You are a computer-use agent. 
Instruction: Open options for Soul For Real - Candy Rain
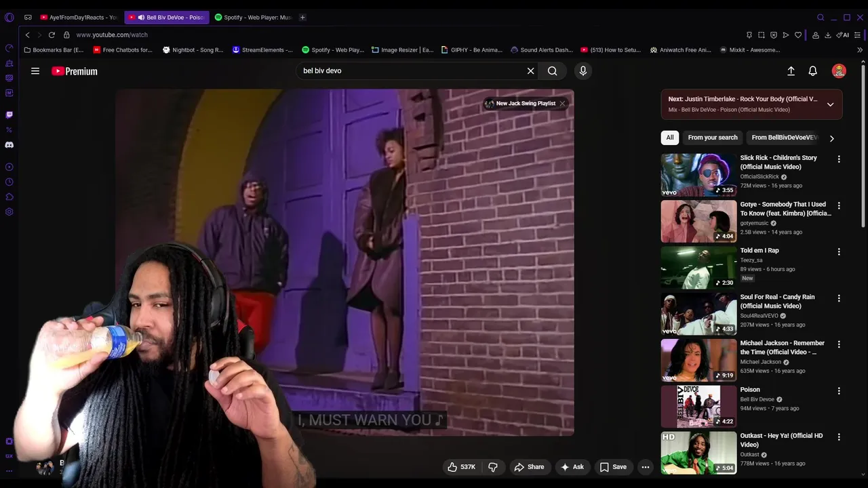839,298
